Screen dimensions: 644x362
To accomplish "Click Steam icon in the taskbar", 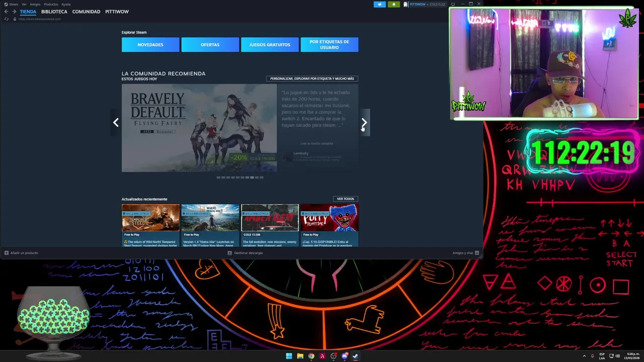I will coord(355,356).
